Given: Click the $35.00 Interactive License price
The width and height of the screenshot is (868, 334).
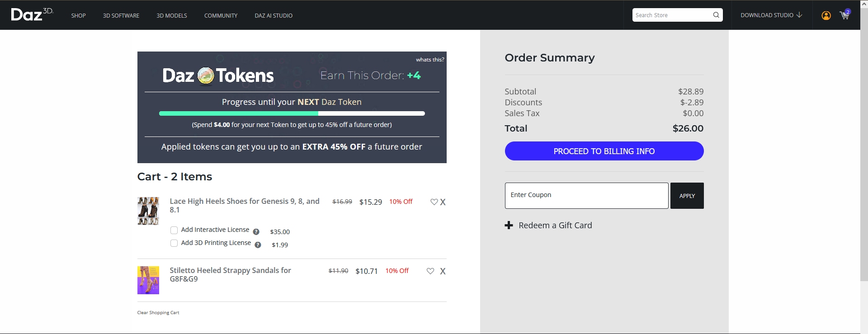Looking at the screenshot, I should [x=280, y=232].
